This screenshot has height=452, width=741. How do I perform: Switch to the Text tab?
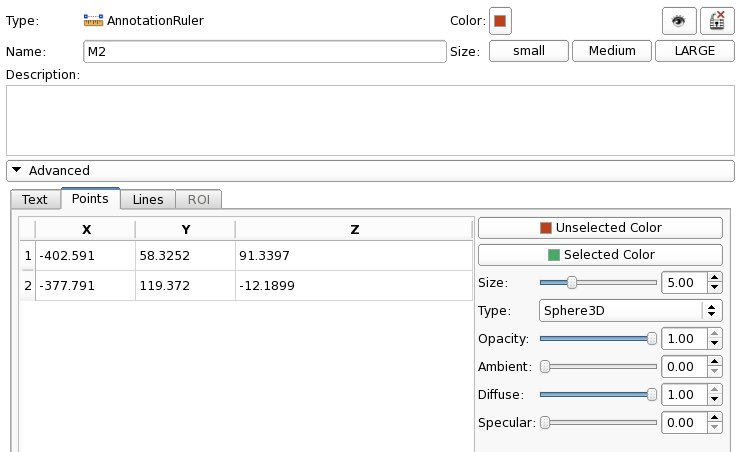click(35, 199)
